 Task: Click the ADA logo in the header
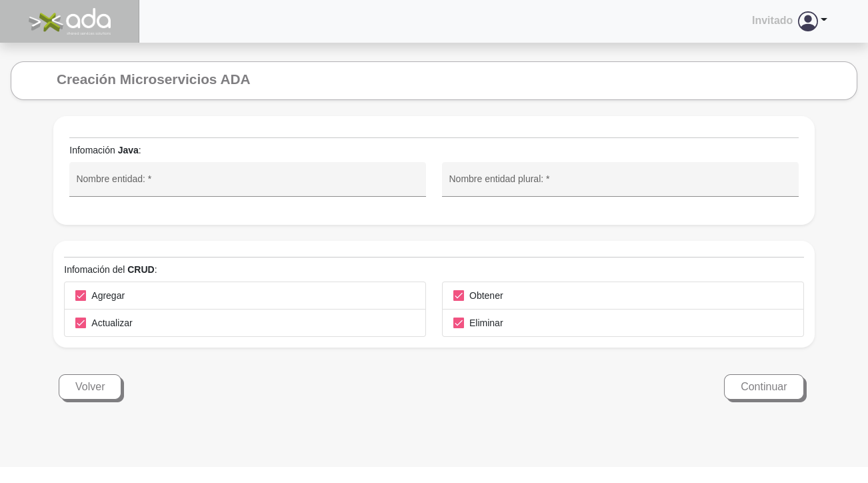tap(70, 21)
